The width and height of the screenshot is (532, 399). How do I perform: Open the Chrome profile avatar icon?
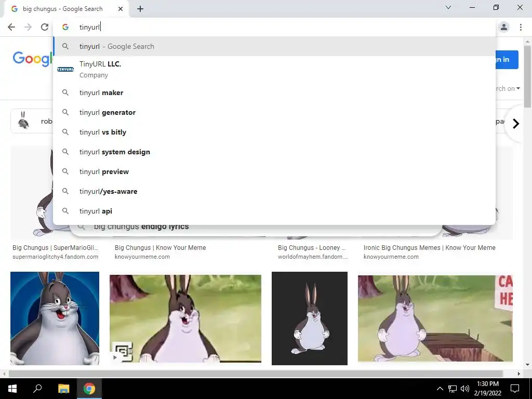pos(504,27)
